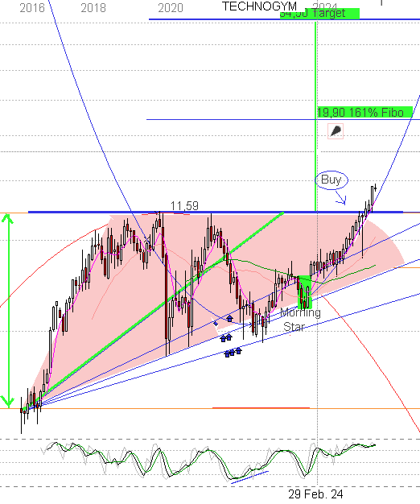This screenshot has height=504, width=420.
Task: Click the green highlighted Morning Star candles
Action: pos(304,292)
